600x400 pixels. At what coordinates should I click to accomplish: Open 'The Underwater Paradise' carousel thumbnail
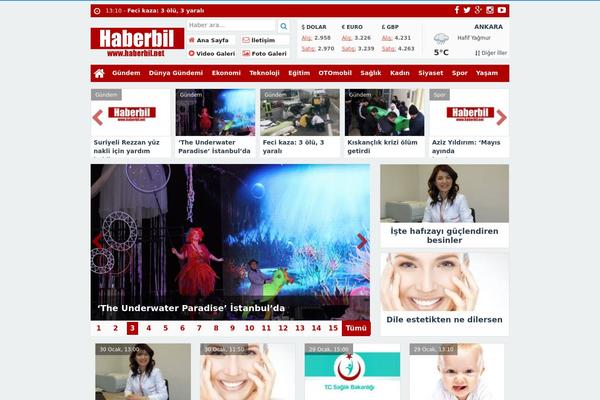215,113
